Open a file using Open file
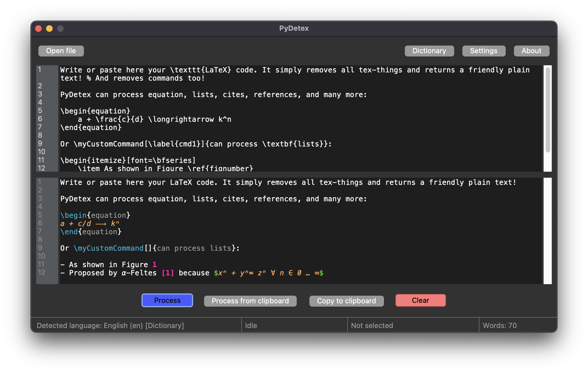This screenshot has width=588, height=373. click(x=61, y=50)
